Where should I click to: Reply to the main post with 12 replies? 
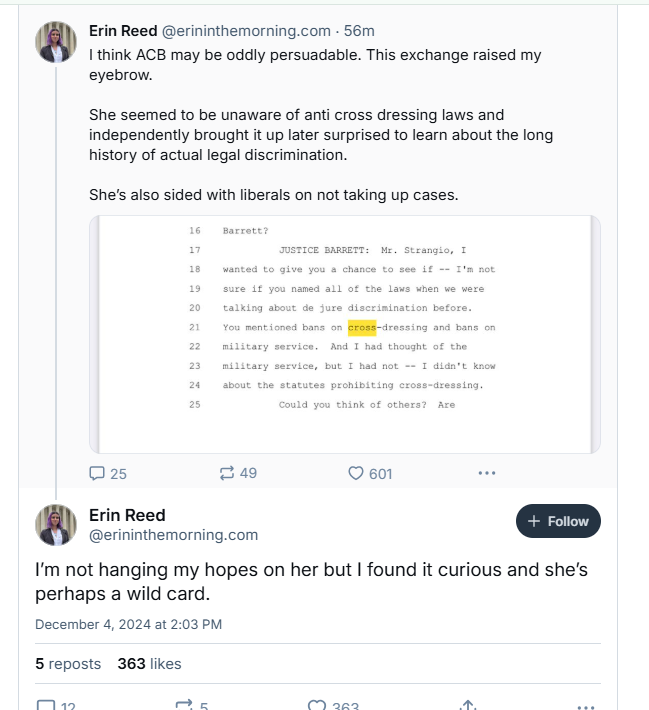pyautogui.click(x=46, y=705)
